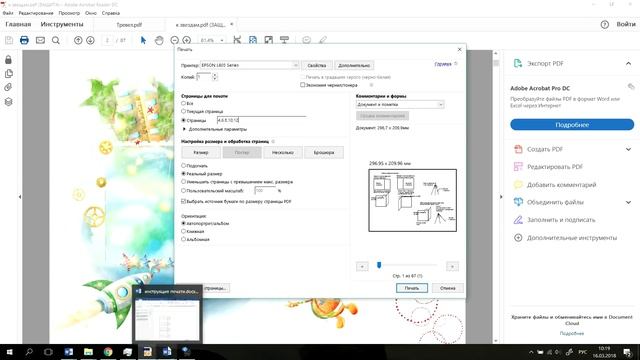Open the Add comment bubble icon
Image resolution: width=640 pixels, height=360 pixels.
tap(307, 40)
